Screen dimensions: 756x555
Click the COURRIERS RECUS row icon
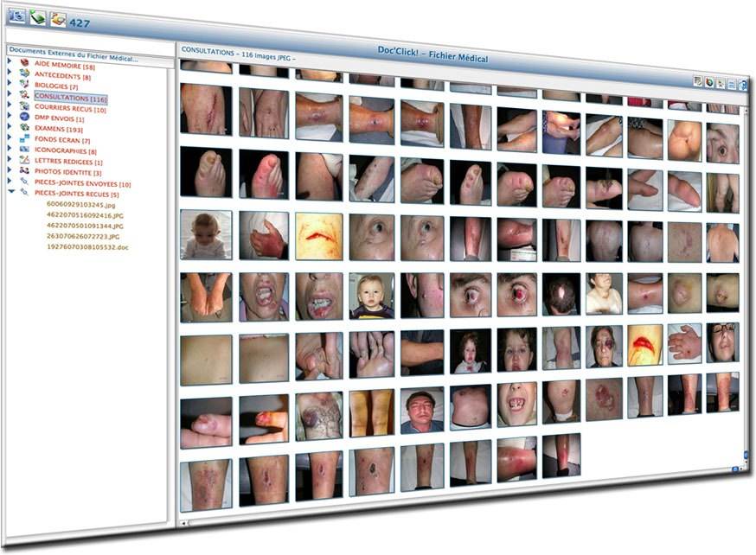point(24,105)
